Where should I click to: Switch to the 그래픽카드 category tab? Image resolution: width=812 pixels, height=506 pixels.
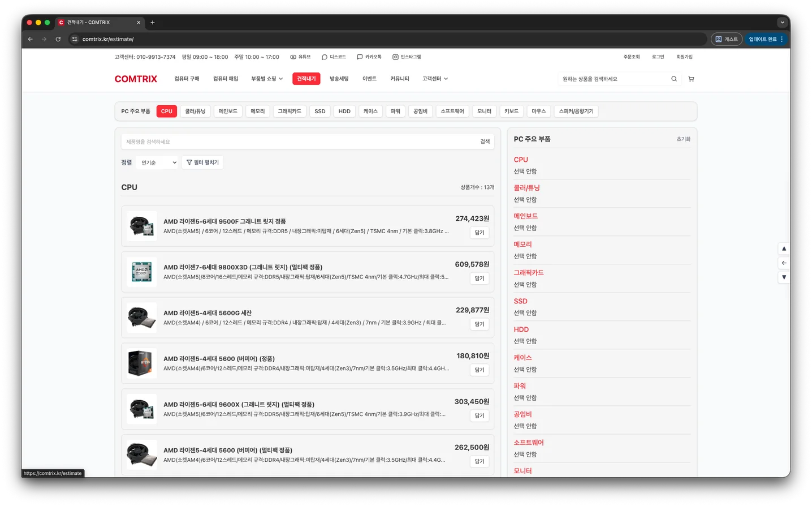click(x=290, y=112)
